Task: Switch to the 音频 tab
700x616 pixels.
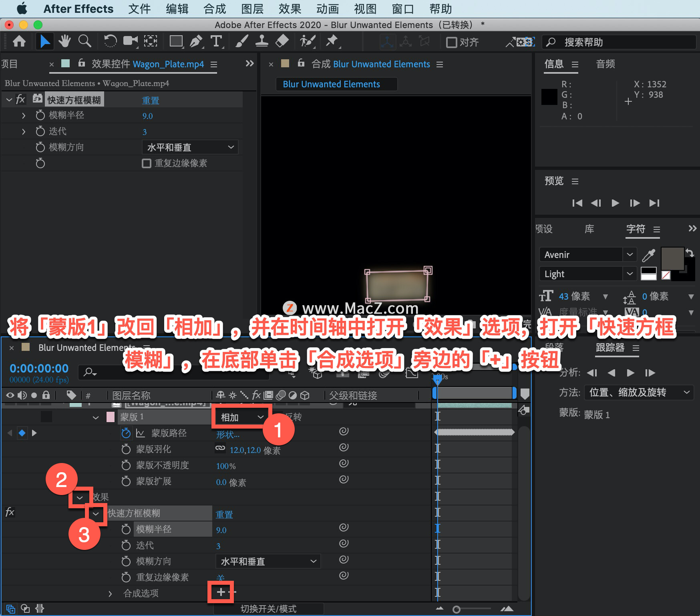Action: 605,64
